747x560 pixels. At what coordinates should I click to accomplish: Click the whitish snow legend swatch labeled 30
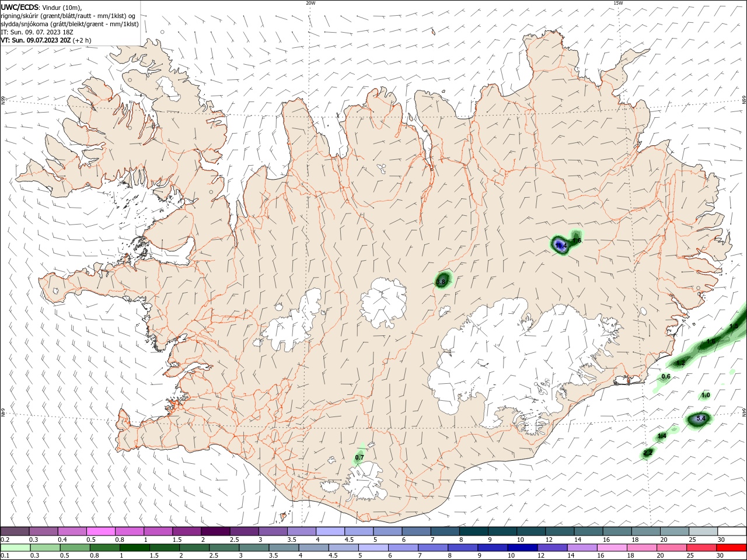click(x=731, y=531)
